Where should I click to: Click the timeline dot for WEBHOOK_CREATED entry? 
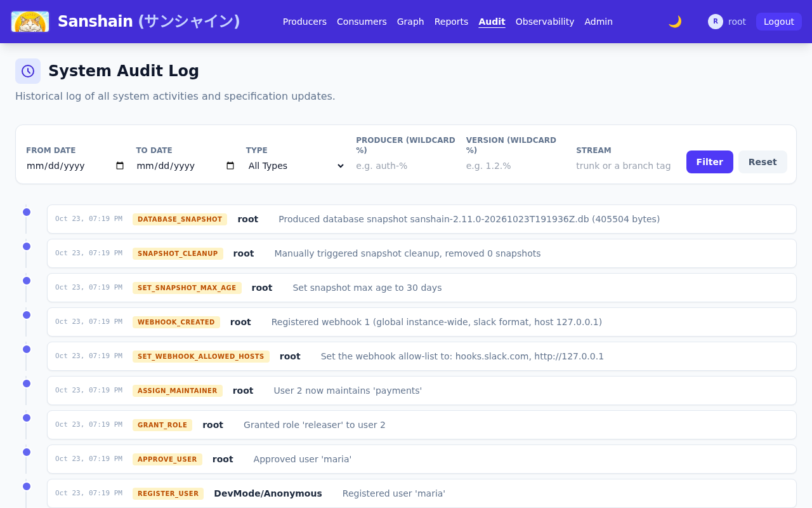[27, 315]
